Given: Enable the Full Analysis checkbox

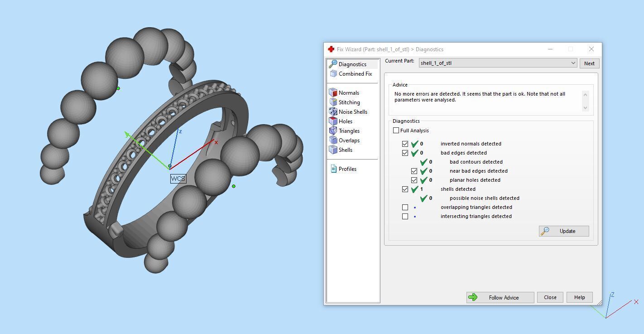Looking at the screenshot, I should (x=396, y=131).
